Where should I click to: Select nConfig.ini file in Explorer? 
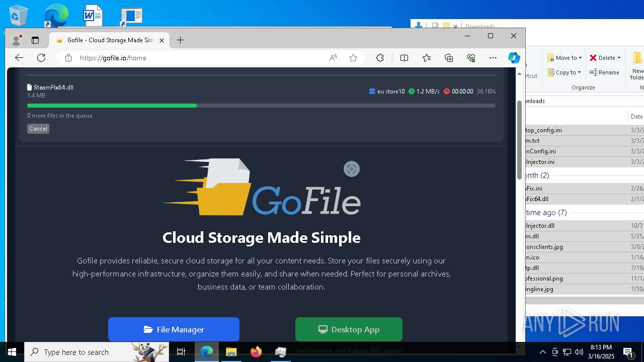pyautogui.click(x=541, y=151)
